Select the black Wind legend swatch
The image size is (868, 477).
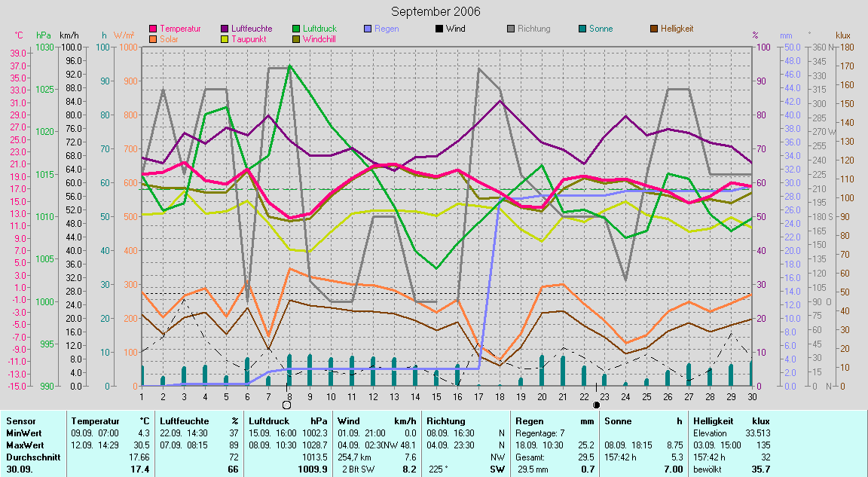point(439,29)
